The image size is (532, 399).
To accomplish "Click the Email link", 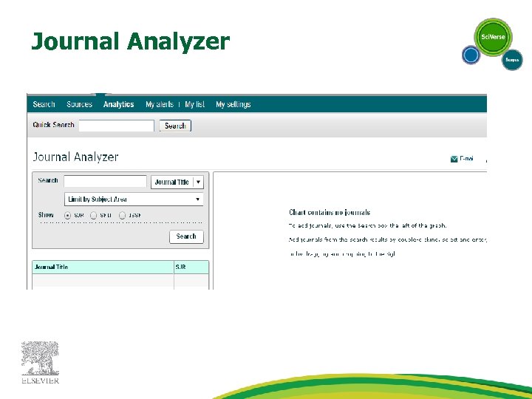I will [466, 158].
